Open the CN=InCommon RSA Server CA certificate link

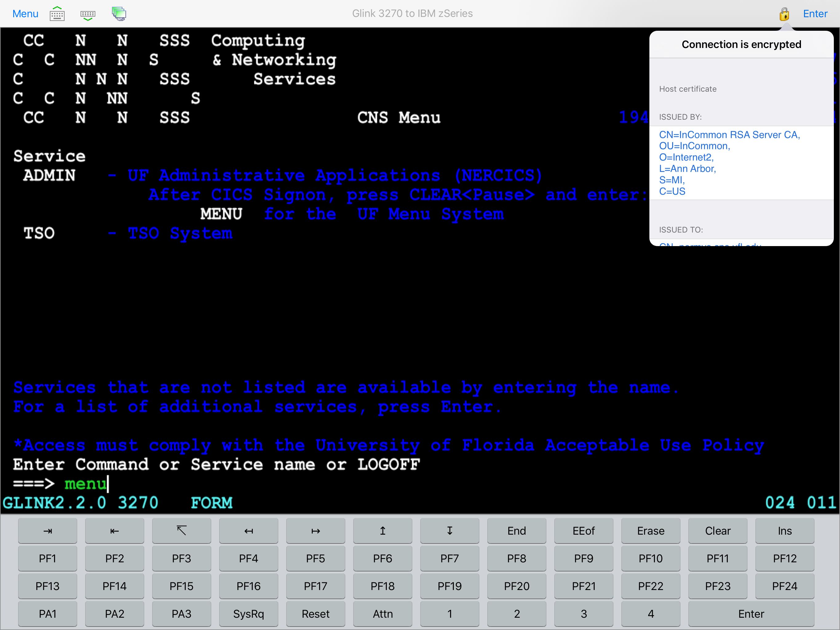point(730,135)
